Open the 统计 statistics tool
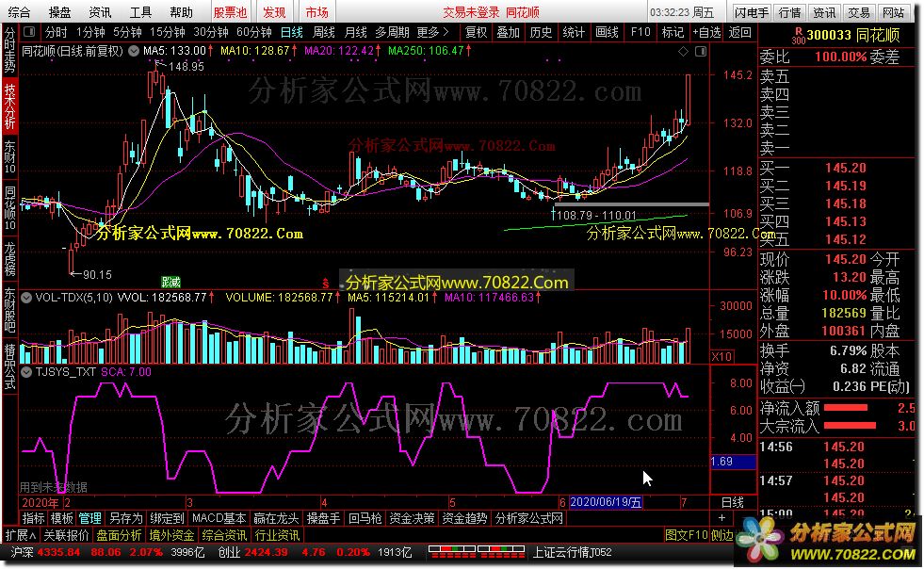This screenshot has height=569, width=924. pos(574,32)
